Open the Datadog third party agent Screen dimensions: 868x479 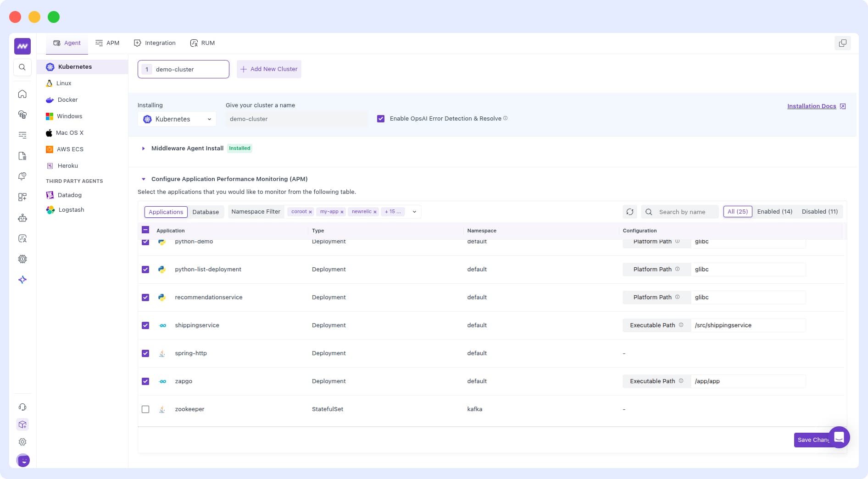click(70, 195)
